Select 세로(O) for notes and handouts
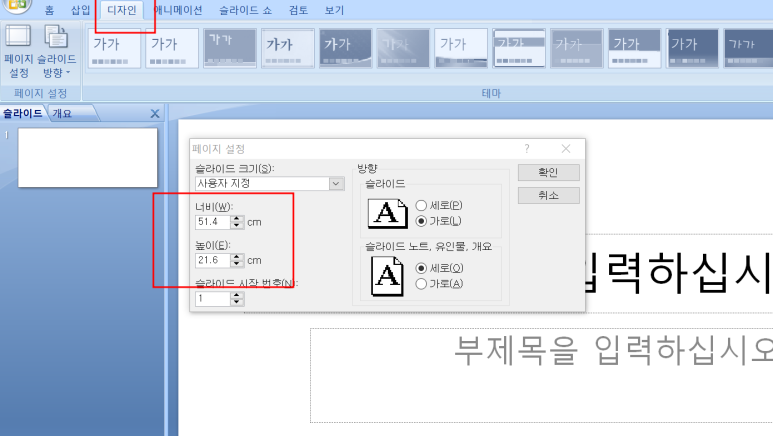This screenshot has height=436, width=773. pyautogui.click(x=439, y=268)
